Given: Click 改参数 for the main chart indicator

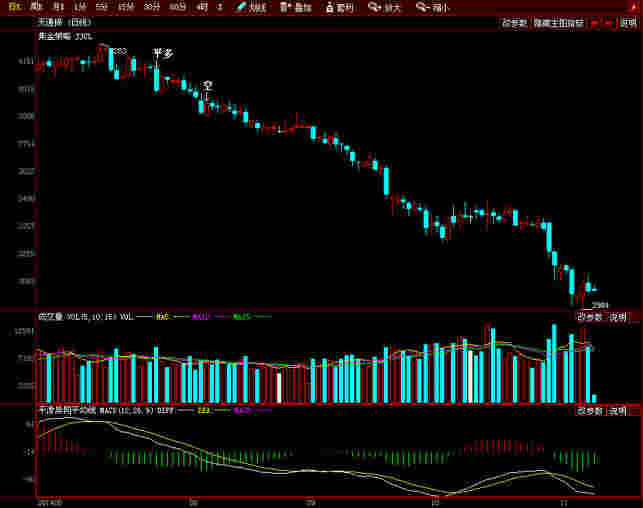Looking at the screenshot, I should click(513, 23).
